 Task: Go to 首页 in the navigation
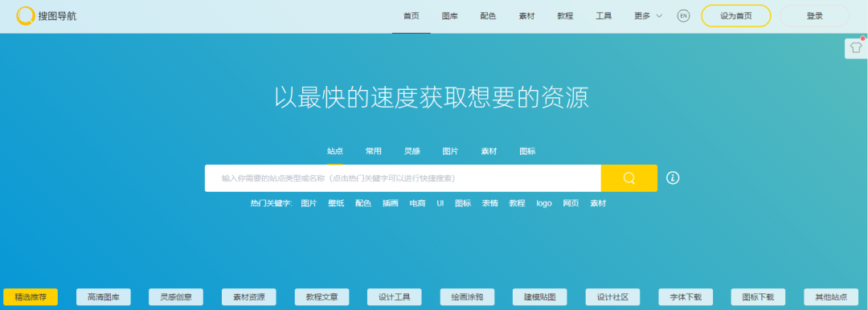(411, 16)
